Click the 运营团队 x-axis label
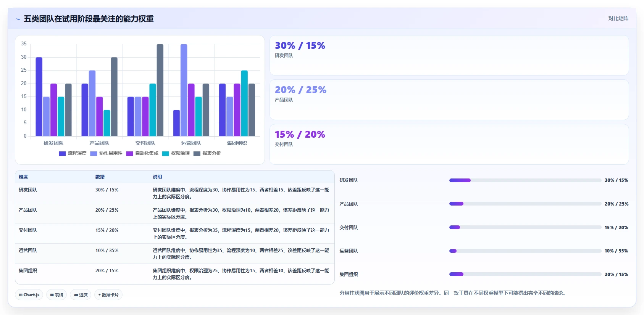The width and height of the screenshot is (644, 315). (191, 143)
